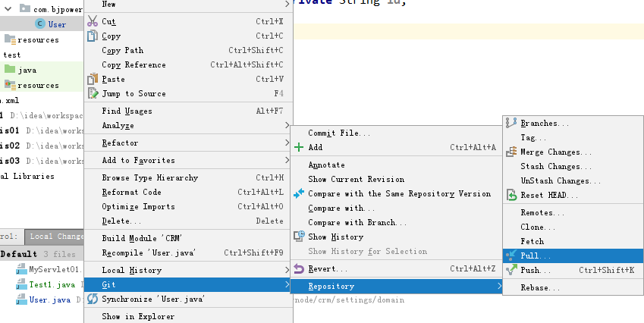Click the Jump to Source icon
644x323 pixels.
93,93
